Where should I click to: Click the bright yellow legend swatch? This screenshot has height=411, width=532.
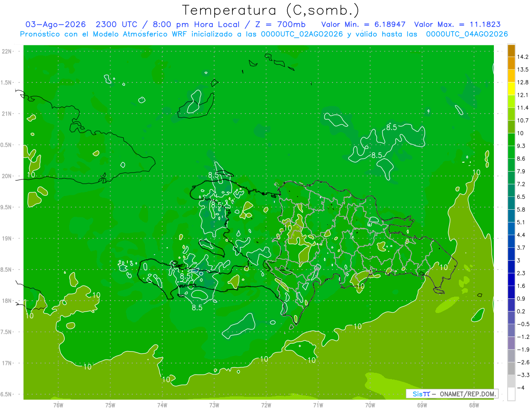click(511, 89)
